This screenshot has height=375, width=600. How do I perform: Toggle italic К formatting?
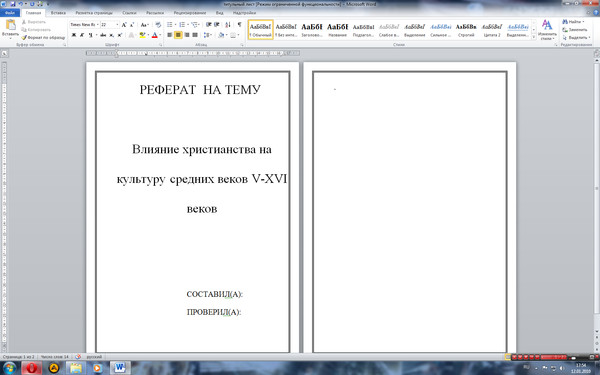tap(82, 35)
